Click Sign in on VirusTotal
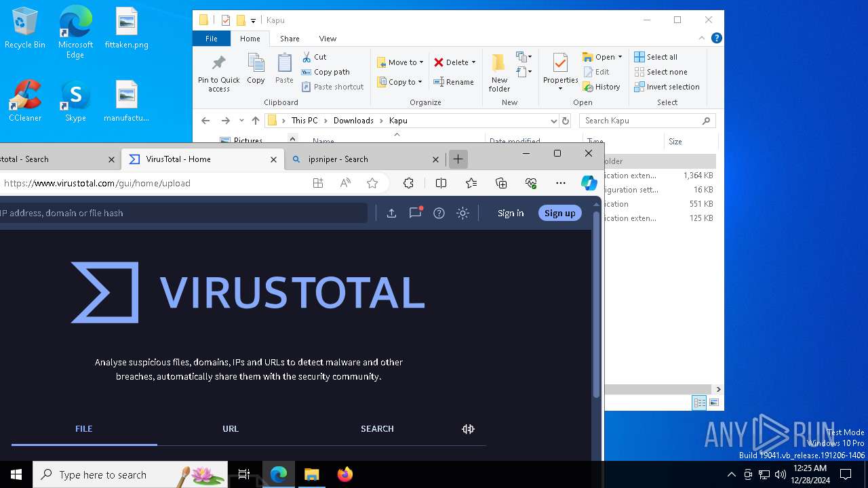Image resolution: width=868 pixels, height=488 pixels. point(511,213)
